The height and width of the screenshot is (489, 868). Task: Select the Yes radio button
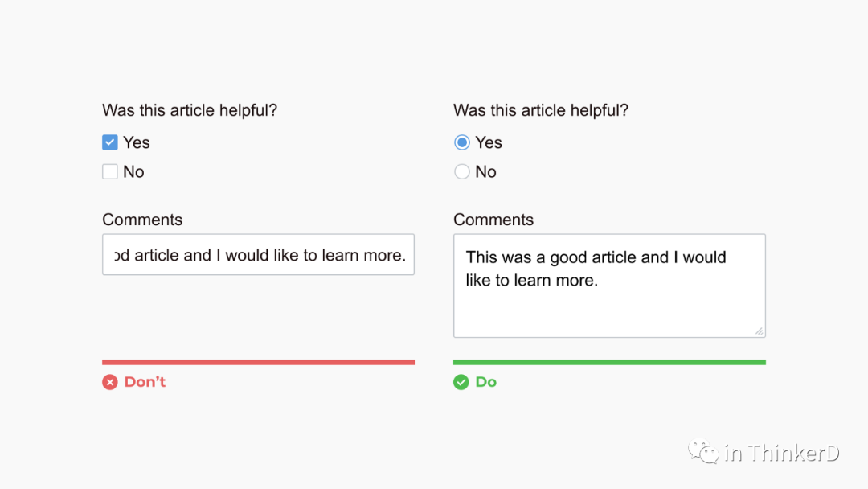point(462,142)
